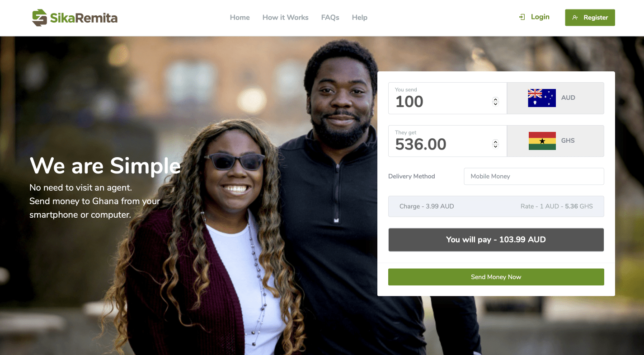Open the Help menu link
This screenshot has height=355, width=644.
click(x=359, y=18)
